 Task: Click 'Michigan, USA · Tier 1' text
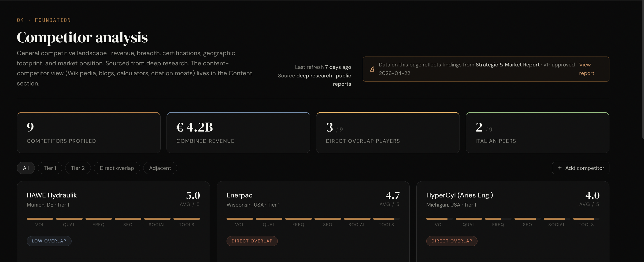pyautogui.click(x=451, y=205)
